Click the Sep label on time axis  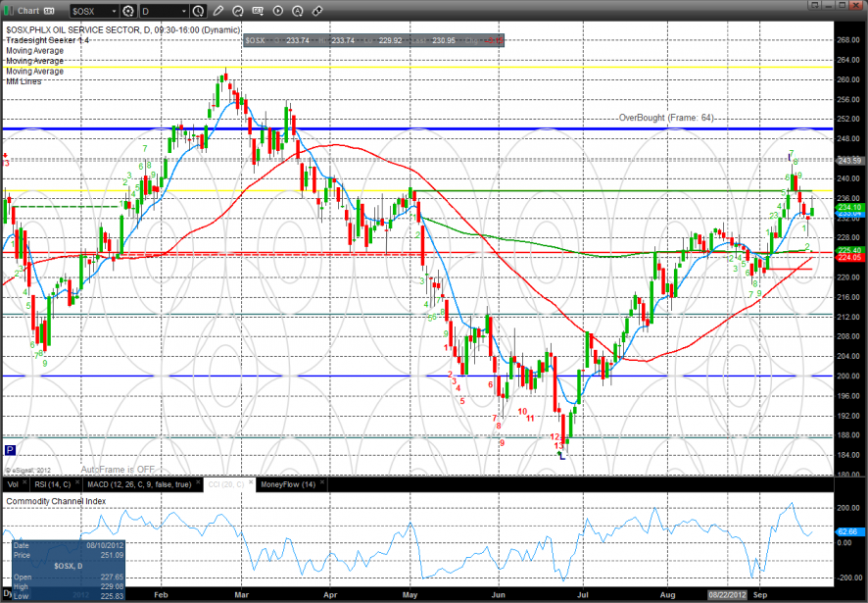(760, 595)
